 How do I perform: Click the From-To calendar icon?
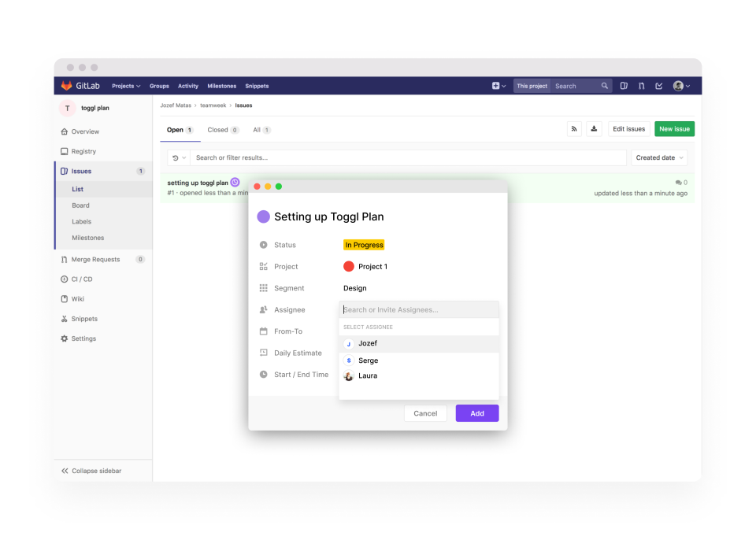click(263, 331)
